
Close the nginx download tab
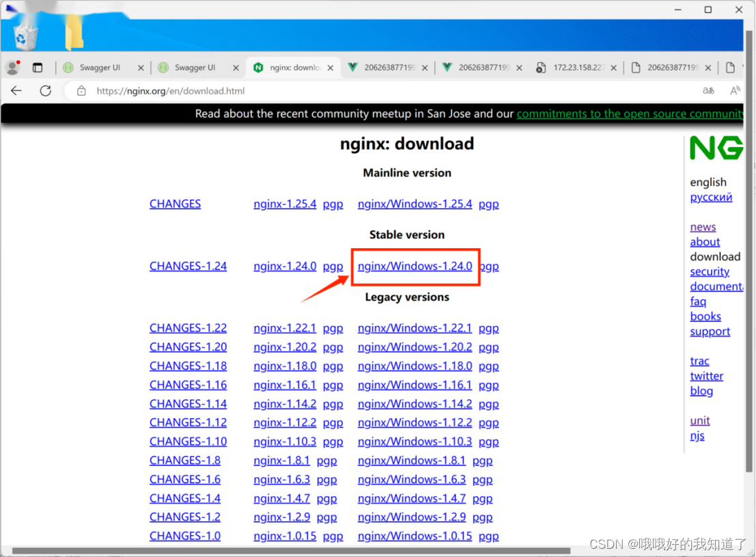(331, 68)
